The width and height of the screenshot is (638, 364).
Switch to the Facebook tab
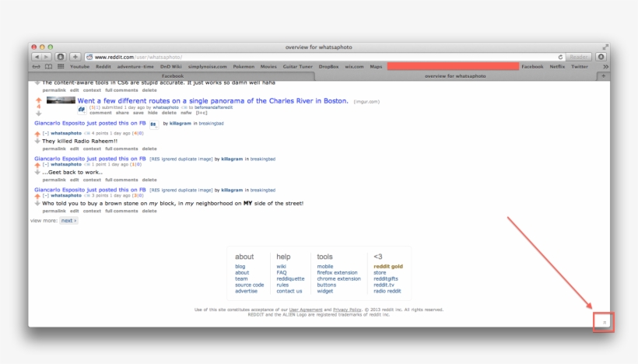pyautogui.click(x=172, y=76)
